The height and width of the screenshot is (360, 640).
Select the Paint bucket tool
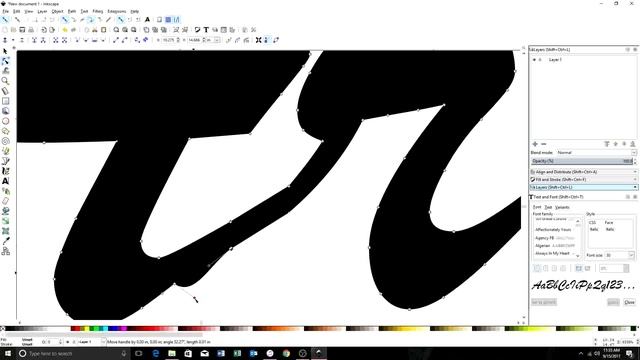(5, 211)
